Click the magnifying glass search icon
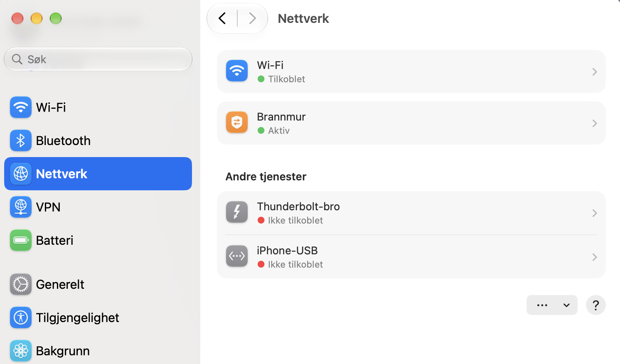Screen dimensions: 620x364 [17, 59]
